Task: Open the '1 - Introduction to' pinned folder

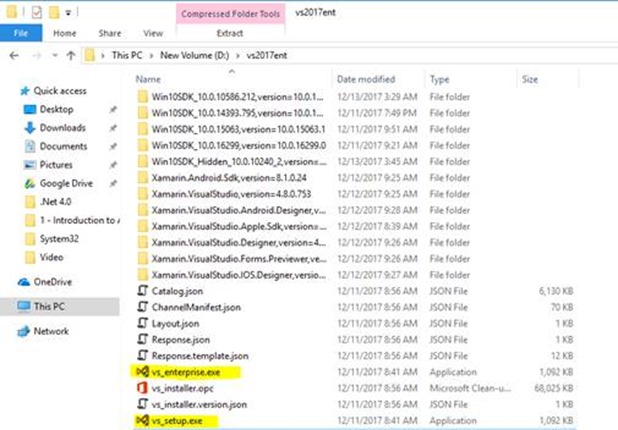Action: pos(78,220)
